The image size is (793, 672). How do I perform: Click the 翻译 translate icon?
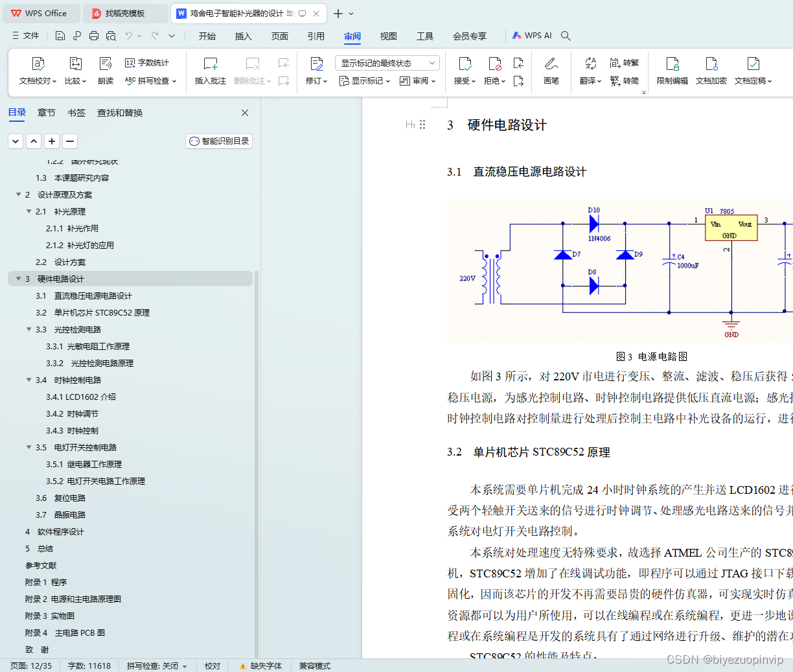point(590,64)
